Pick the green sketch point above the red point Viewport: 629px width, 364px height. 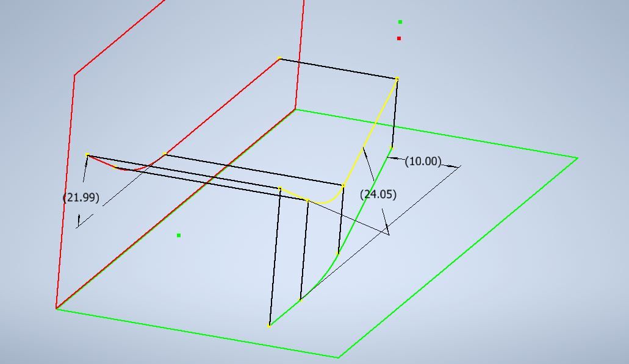pos(400,22)
